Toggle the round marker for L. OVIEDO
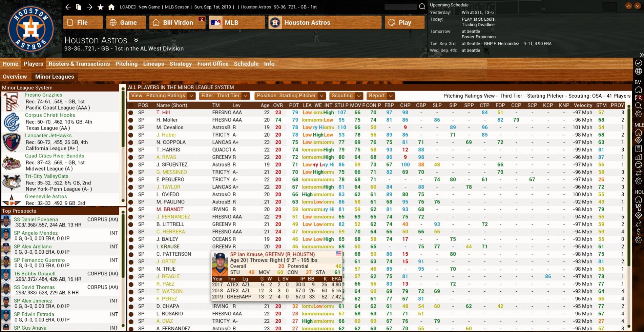Image resolution: width=644 pixels, height=332 pixels. (x=131, y=195)
